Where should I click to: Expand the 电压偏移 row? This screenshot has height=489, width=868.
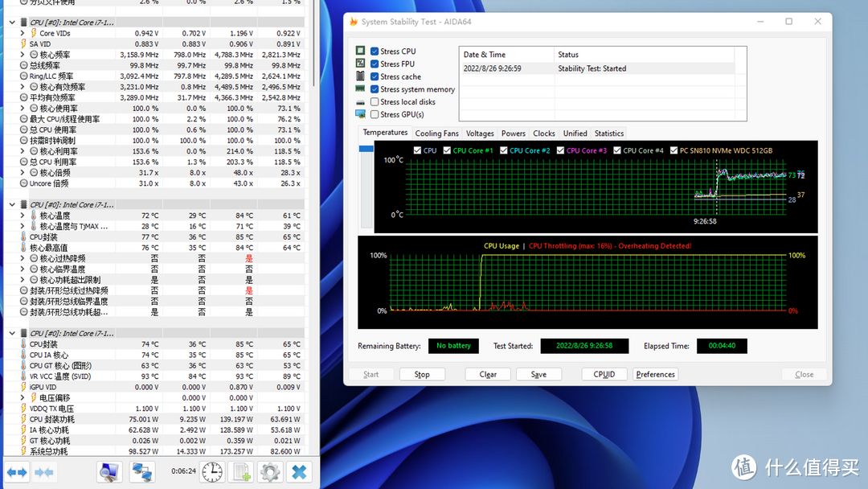[x=23, y=397]
